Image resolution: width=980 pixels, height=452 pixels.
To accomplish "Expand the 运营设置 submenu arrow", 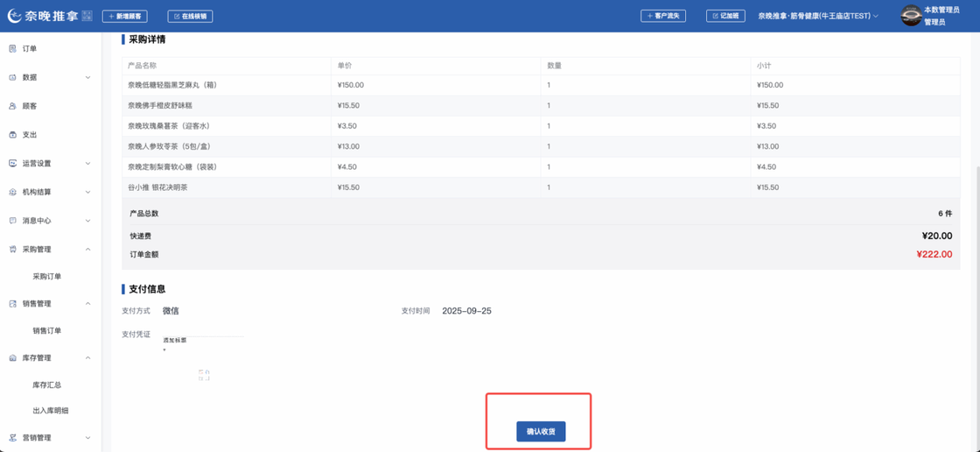I will (87, 164).
